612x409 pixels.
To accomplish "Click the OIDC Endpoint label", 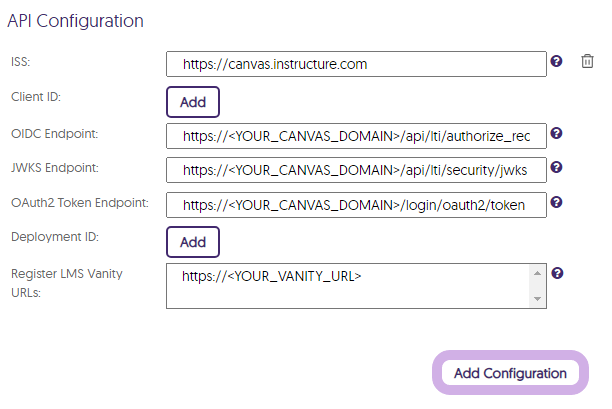I will (x=55, y=134).
